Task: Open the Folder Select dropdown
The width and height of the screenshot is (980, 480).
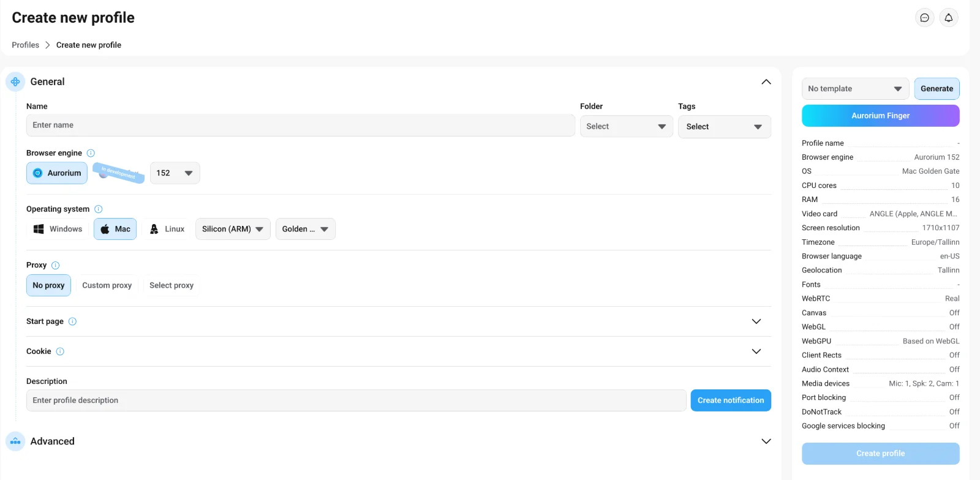Action: click(626, 127)
